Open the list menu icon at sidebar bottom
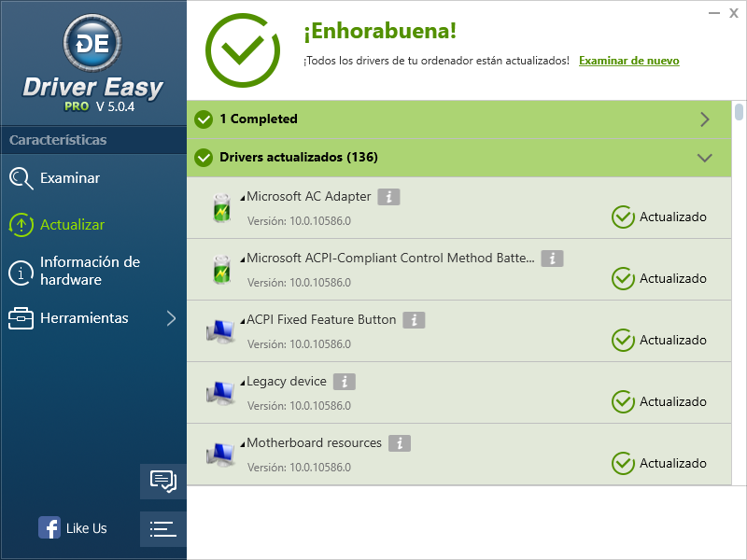747x560 pixels. pos(162,529)
